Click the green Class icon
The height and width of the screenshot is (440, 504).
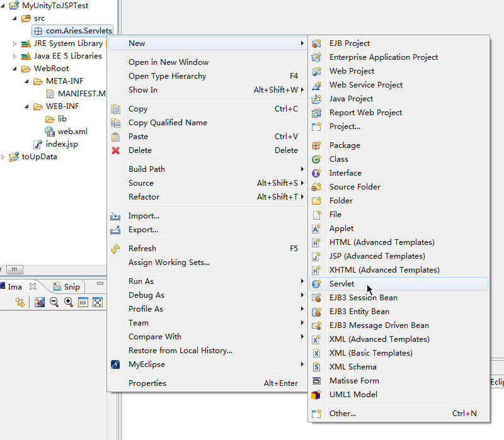(316, 159)
